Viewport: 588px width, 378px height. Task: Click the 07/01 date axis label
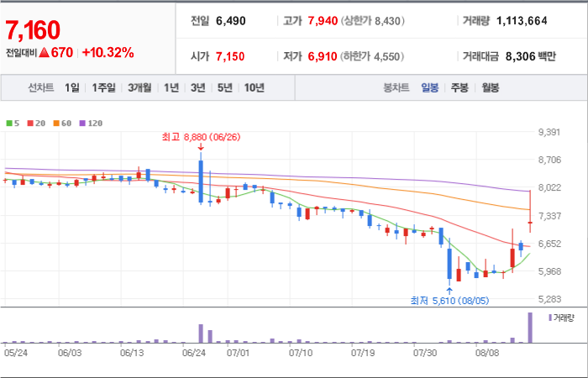[238, 354]
